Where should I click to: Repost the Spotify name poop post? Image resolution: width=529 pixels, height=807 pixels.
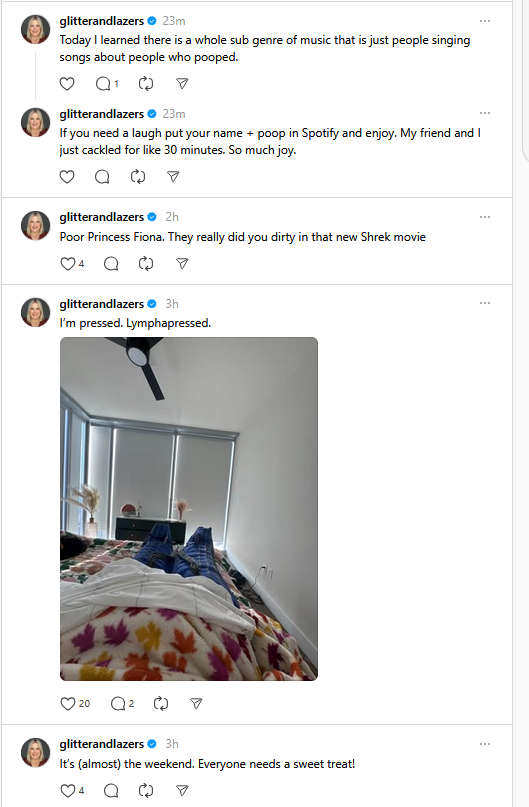[x=138, y=177]
